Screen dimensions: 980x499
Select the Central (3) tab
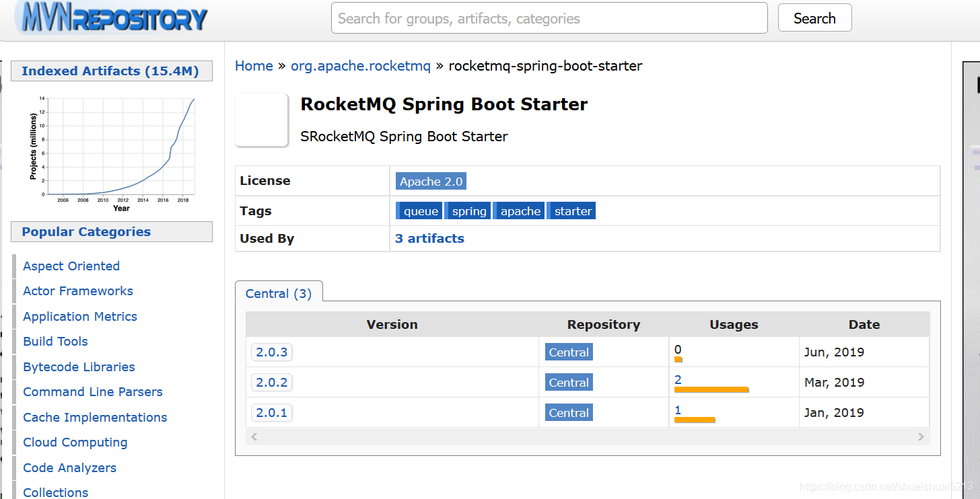[x=279, y=293]
